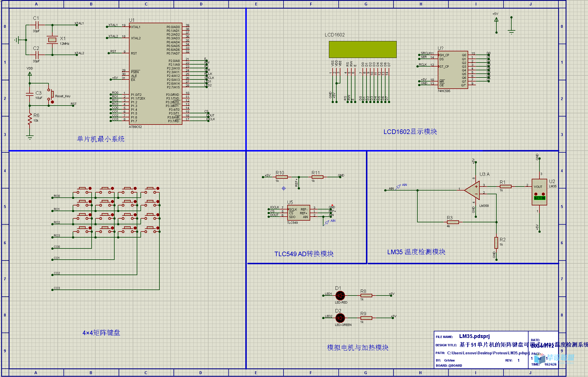Click the file name 'LM35.pdsprj' in title block

[x=474, y=336]
